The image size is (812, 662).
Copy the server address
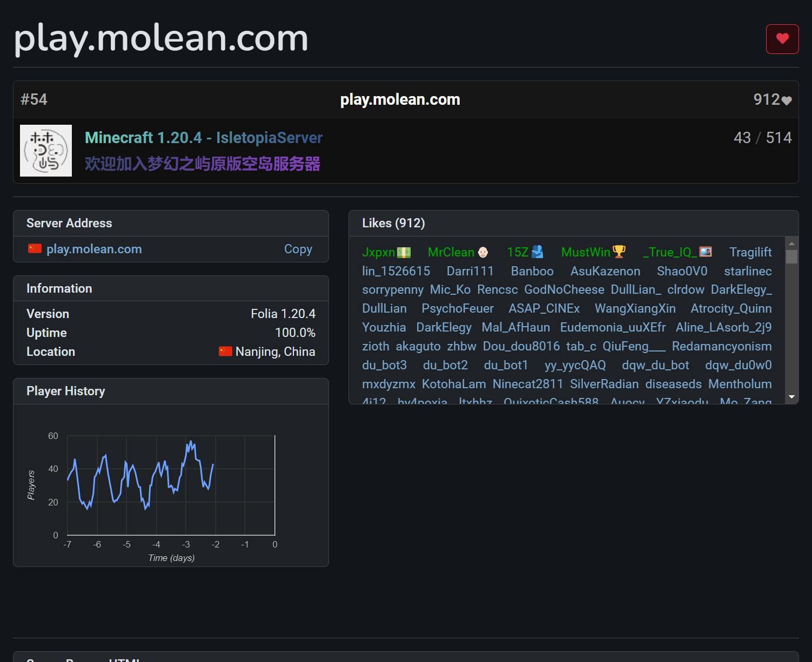point(298,249)
